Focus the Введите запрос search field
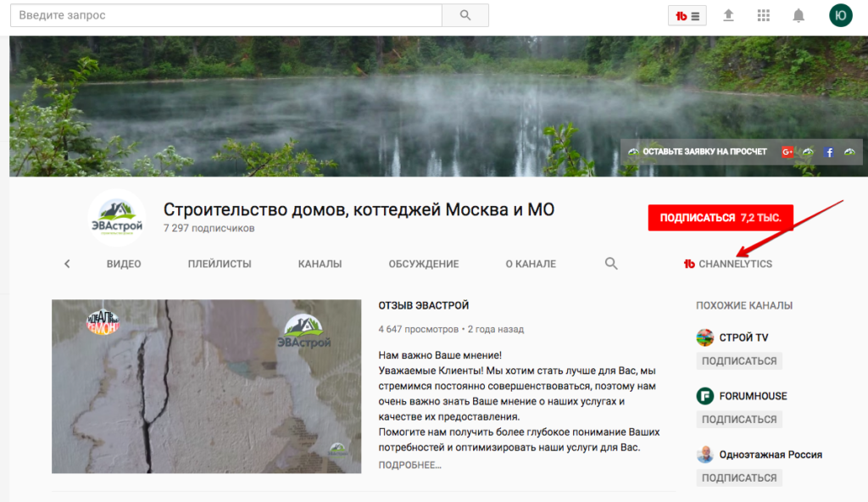The height and width of the screenshot is (502, 868). point(225,15)
